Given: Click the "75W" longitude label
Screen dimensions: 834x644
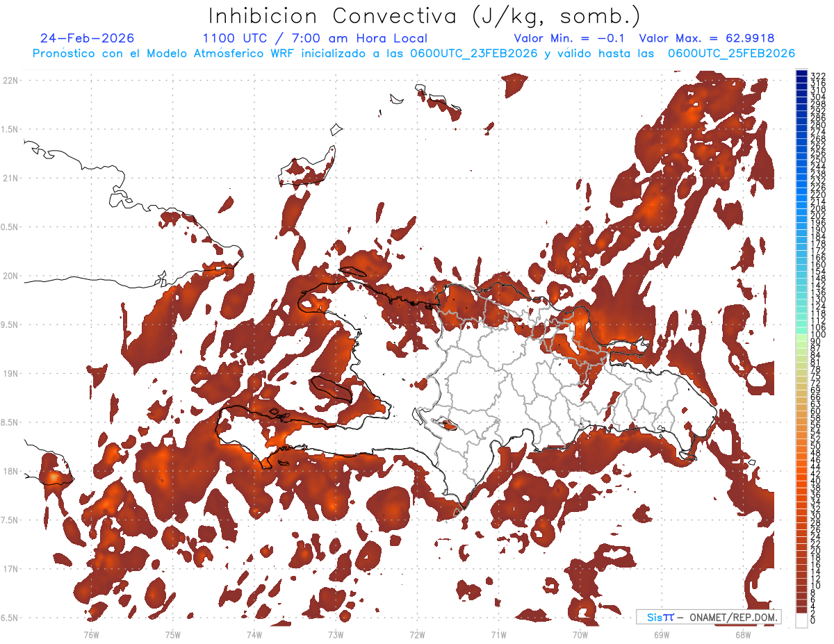Looking at the screenshot, I should click(x=173, y=634).
